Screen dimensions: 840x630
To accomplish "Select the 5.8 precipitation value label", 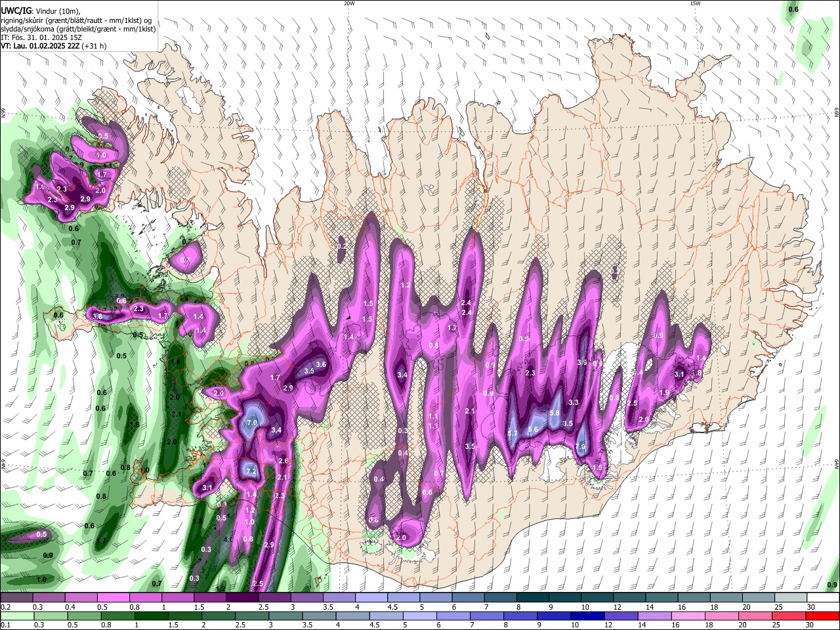I will (x=554, y=413).
